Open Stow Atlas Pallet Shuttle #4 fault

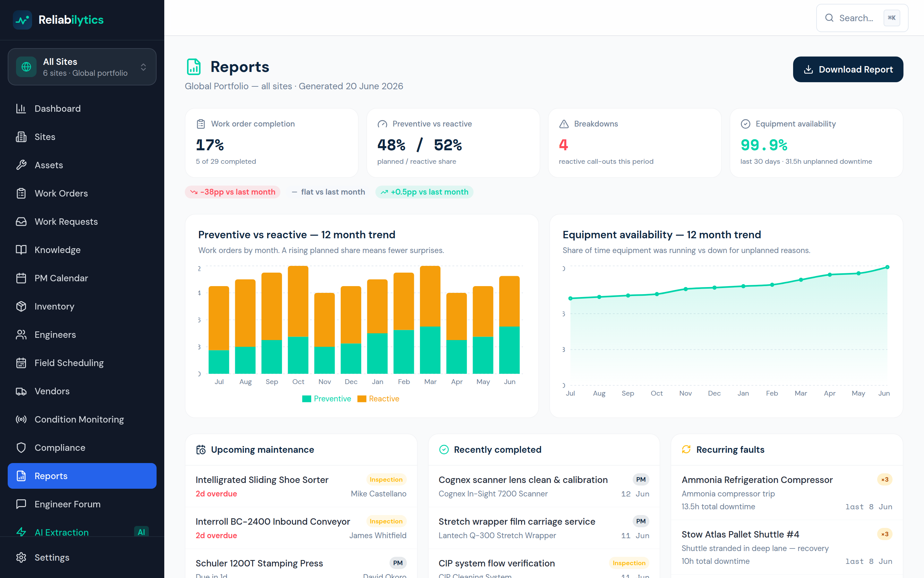coord(787,547)
